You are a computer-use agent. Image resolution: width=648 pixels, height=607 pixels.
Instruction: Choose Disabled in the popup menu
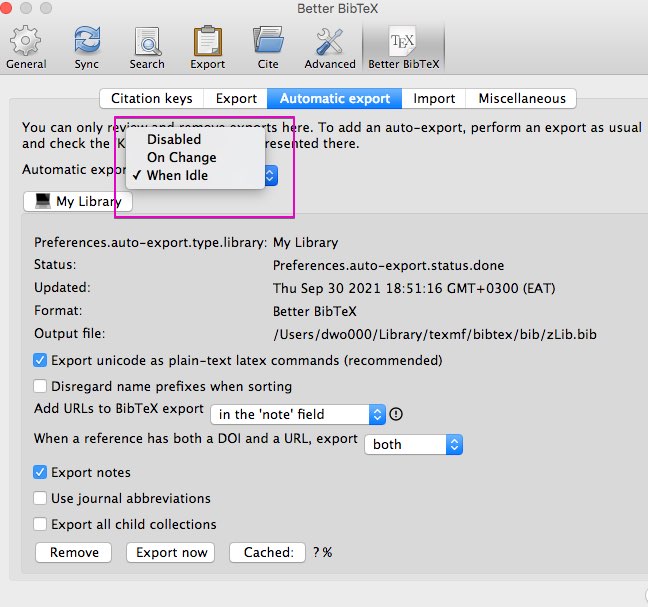click(195, 139)
